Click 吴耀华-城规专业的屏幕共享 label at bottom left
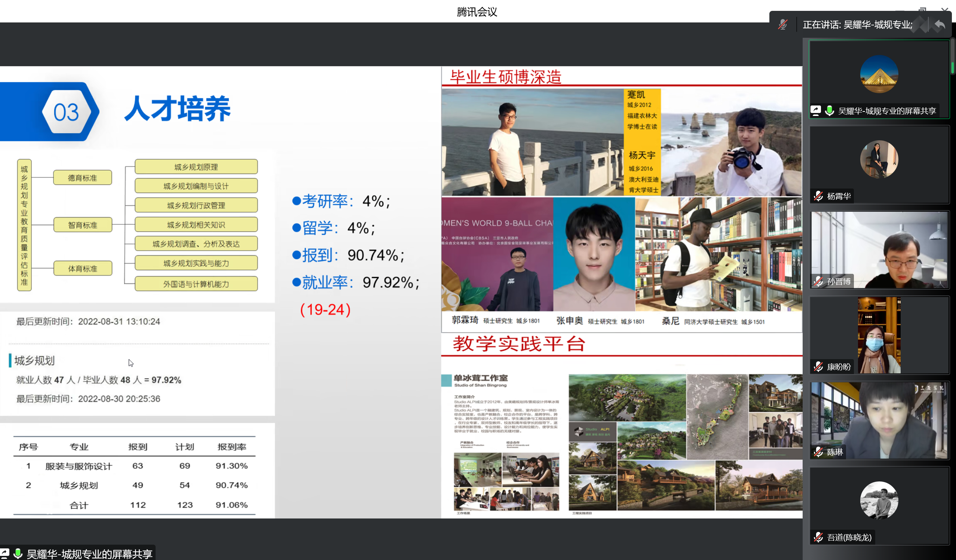This screenshot has height=560, width=956. (x=89, y=554)
